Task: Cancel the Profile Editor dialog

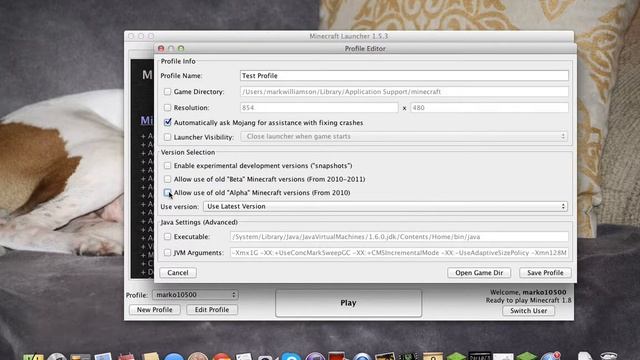Action: click(178, 272)
